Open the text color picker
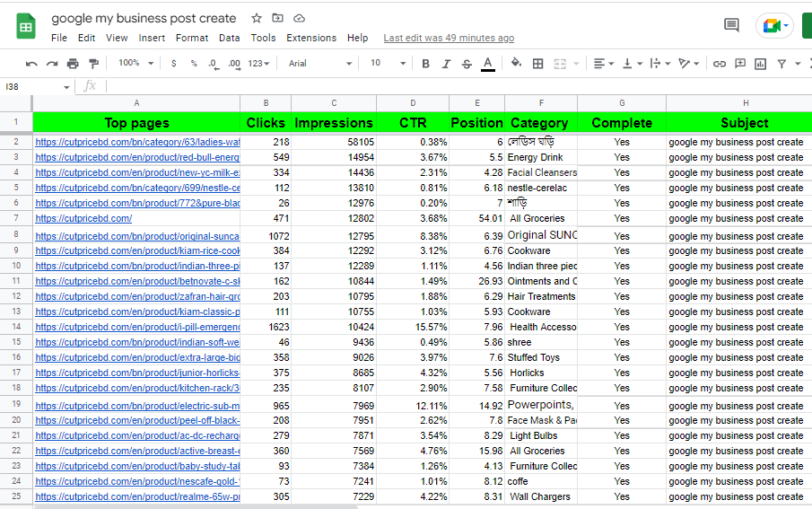Viewport: 812px width, 509px height. 487,64
